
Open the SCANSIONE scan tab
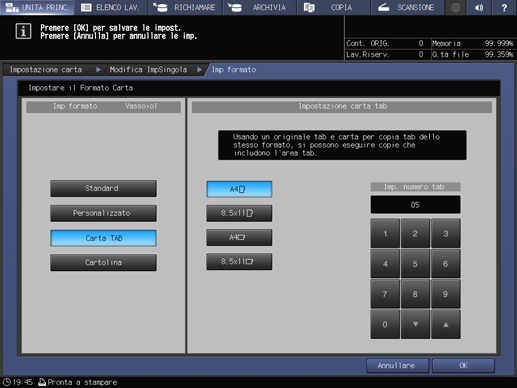(x=407, y=7)
